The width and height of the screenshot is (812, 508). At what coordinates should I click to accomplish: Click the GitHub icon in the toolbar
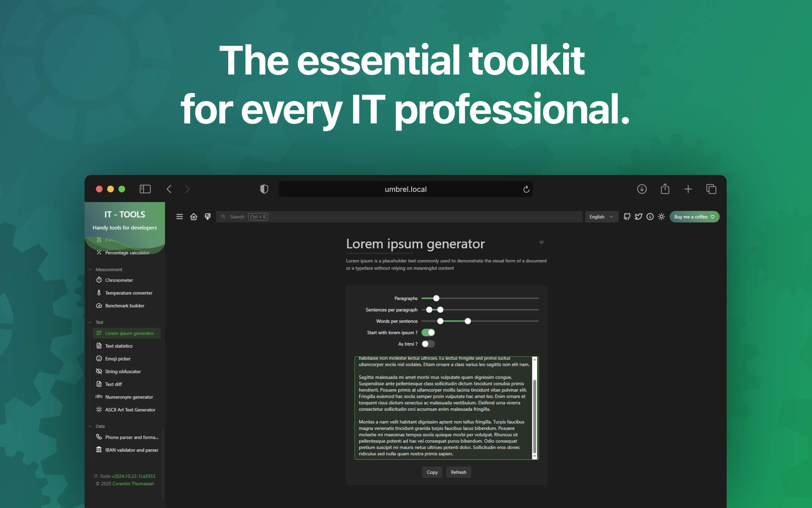click(x=627, y=216)
